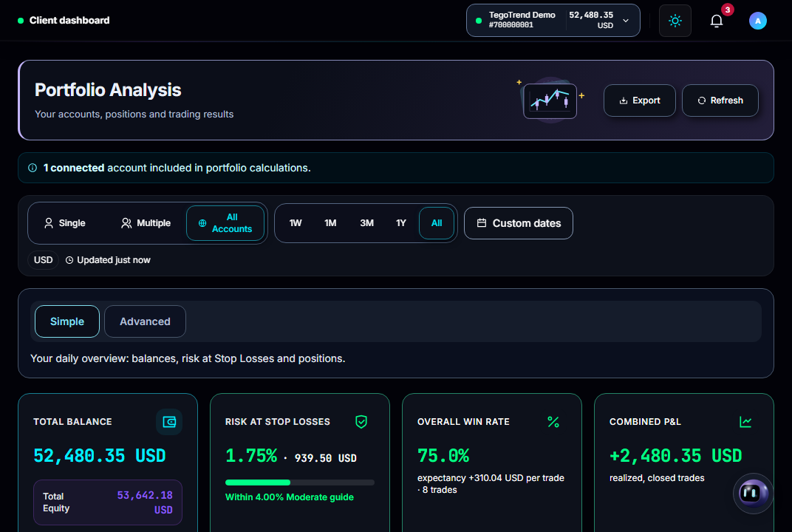
Task: Click the account number #700000001
Action: (x=511, y=25)
